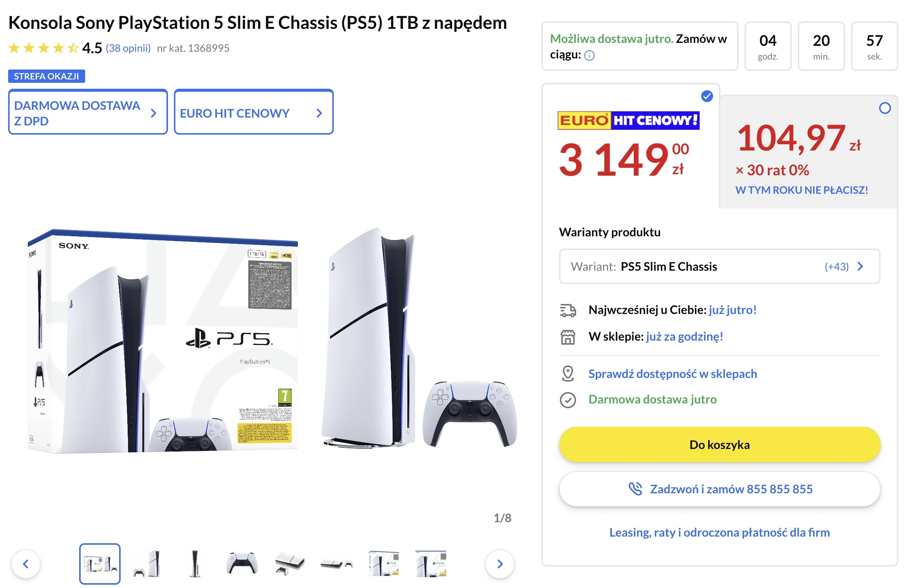
Task: Click the delivery truck icon
Action: click(x=568, y=310)
